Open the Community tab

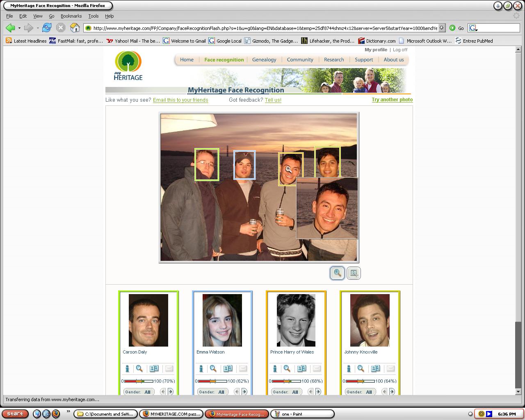coord(300,59)
